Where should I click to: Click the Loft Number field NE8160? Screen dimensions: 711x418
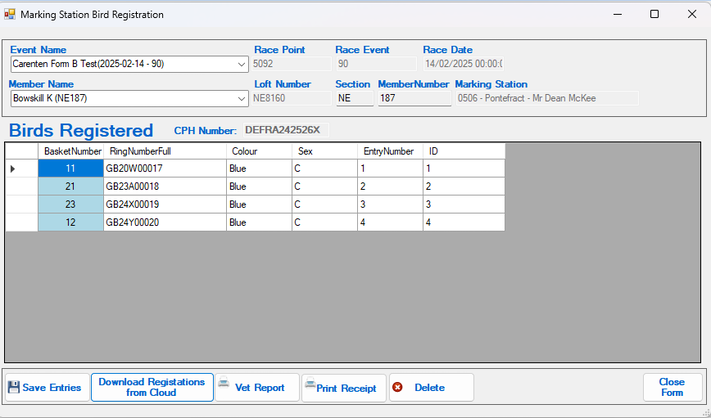pos(292,98)
